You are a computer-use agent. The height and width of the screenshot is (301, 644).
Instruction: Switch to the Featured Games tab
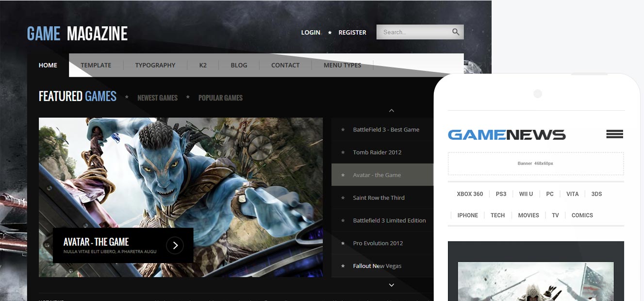78,96
